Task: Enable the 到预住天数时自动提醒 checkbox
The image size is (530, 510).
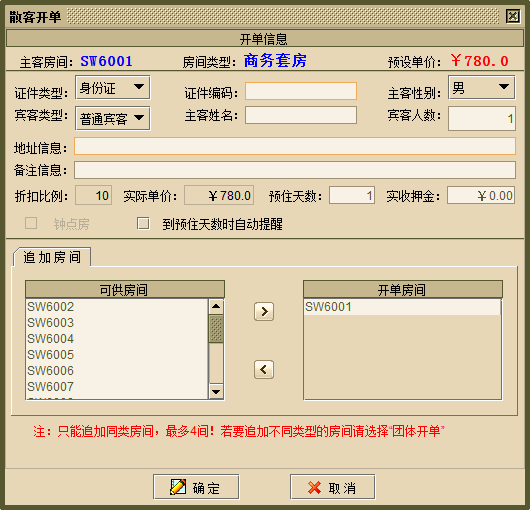Action: 143,223
